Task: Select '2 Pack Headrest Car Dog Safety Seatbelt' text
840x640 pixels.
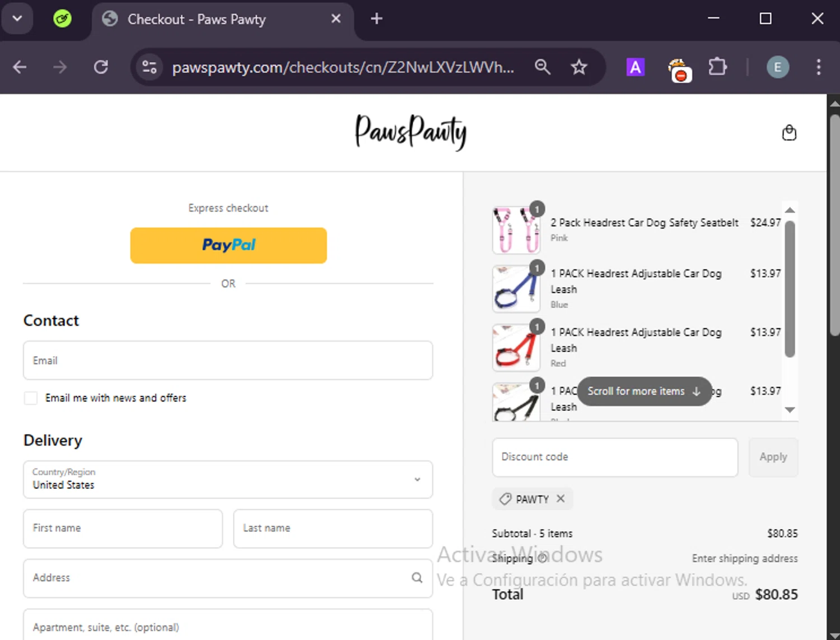Action: pos(645,223)
